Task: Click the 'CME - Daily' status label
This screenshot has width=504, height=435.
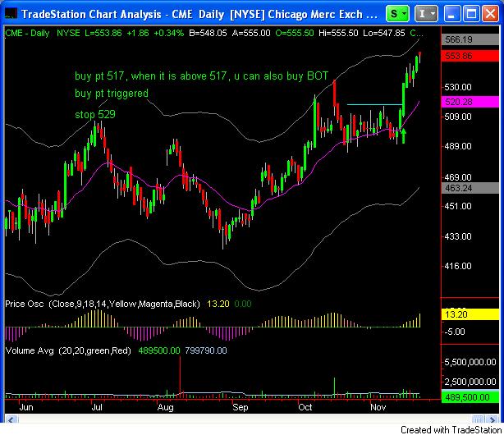Action: coord(28,33)
